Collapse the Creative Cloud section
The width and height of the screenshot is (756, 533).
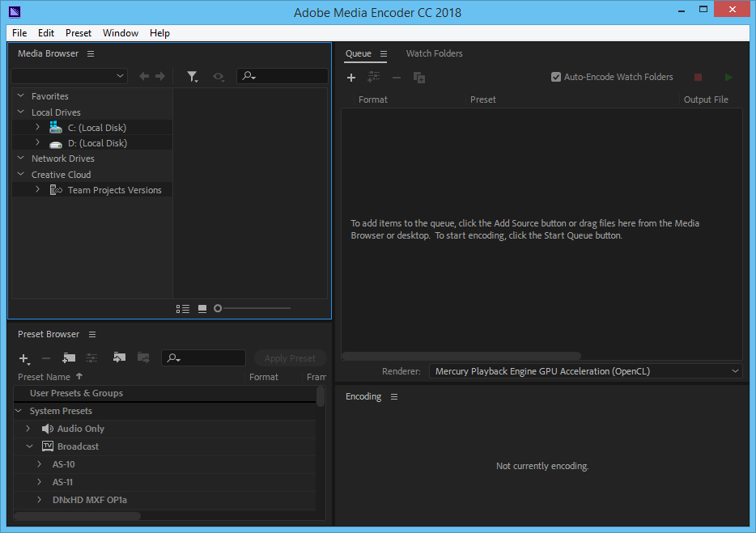21,174
